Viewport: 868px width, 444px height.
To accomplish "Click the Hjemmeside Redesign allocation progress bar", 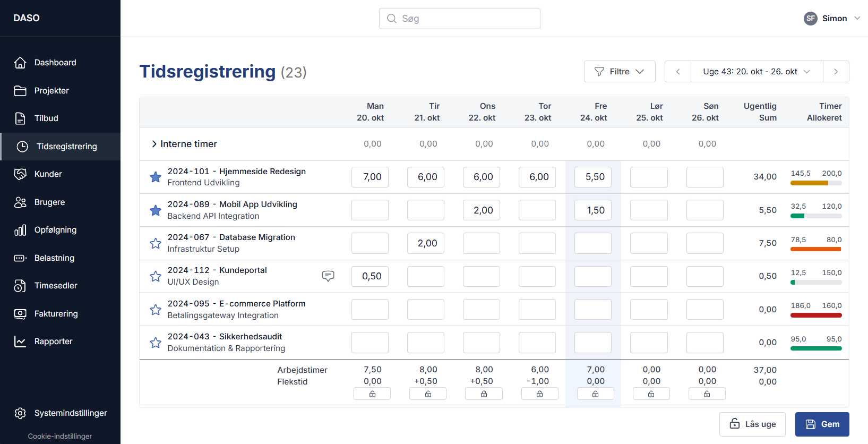I will 815,183.
